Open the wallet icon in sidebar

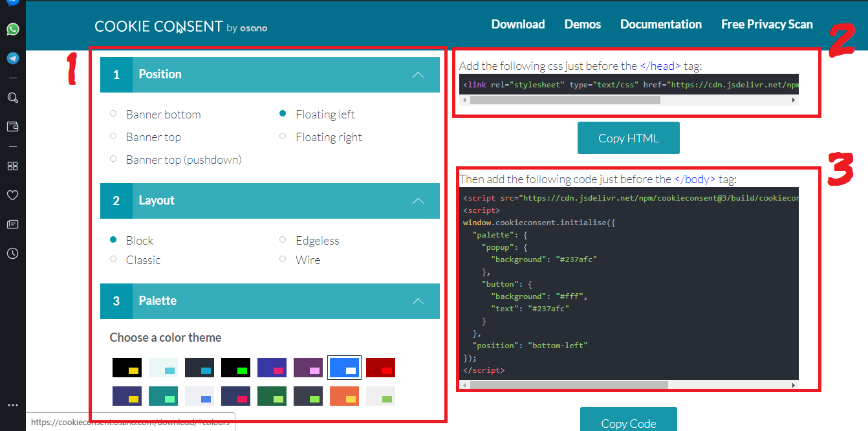12,127
